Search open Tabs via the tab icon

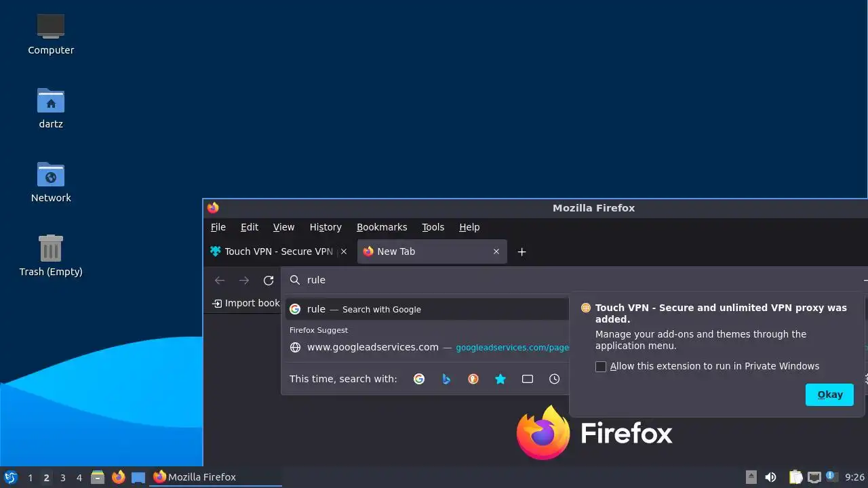click(528, 379)
